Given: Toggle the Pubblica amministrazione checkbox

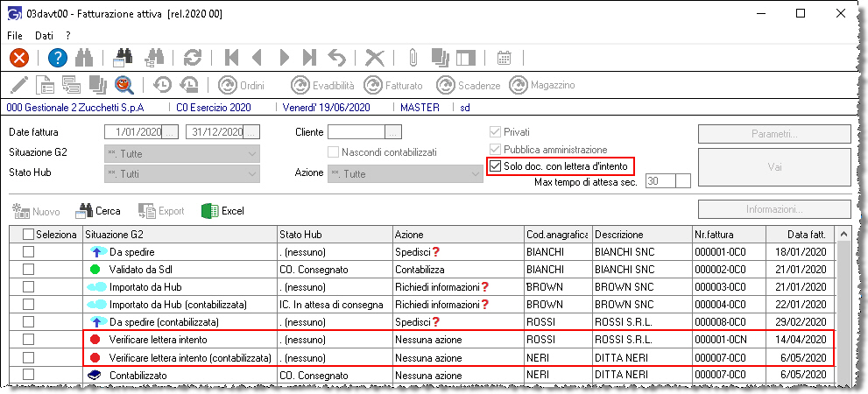Looking at the screenshot, I should [496, 150].
